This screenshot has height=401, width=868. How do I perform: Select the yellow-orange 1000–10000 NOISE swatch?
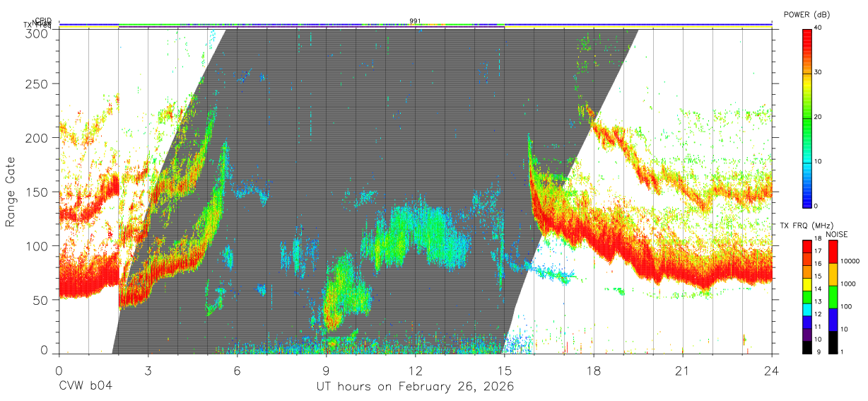[832, 274]
